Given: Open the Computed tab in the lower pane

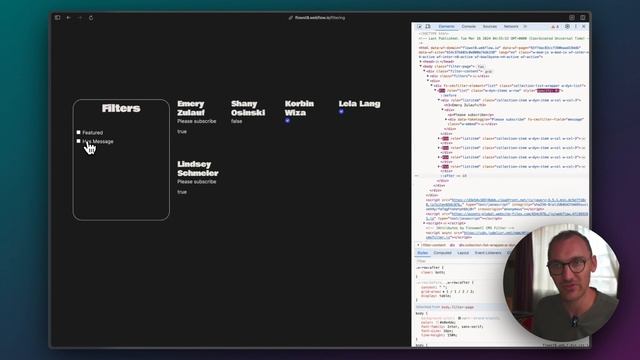Looking at the screenshot, I should [442, 253].
